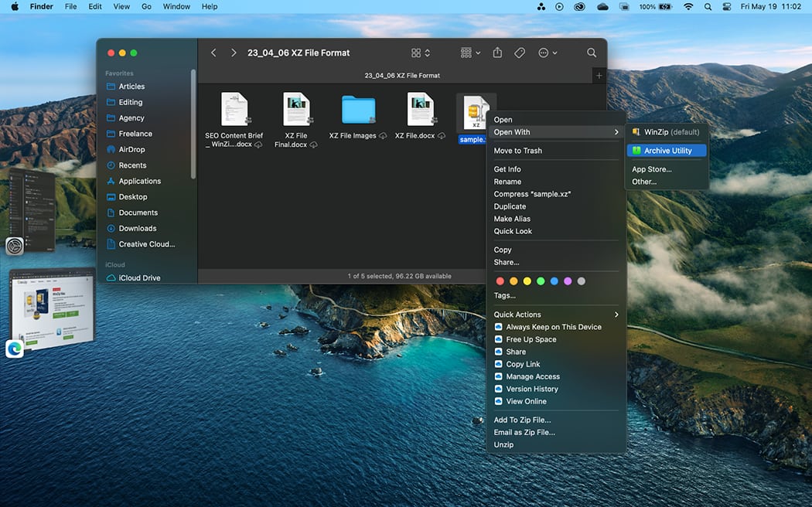Viewport: 812px width, 507px height.
Task: Choose Open in context menu
Action: (556, 120)
